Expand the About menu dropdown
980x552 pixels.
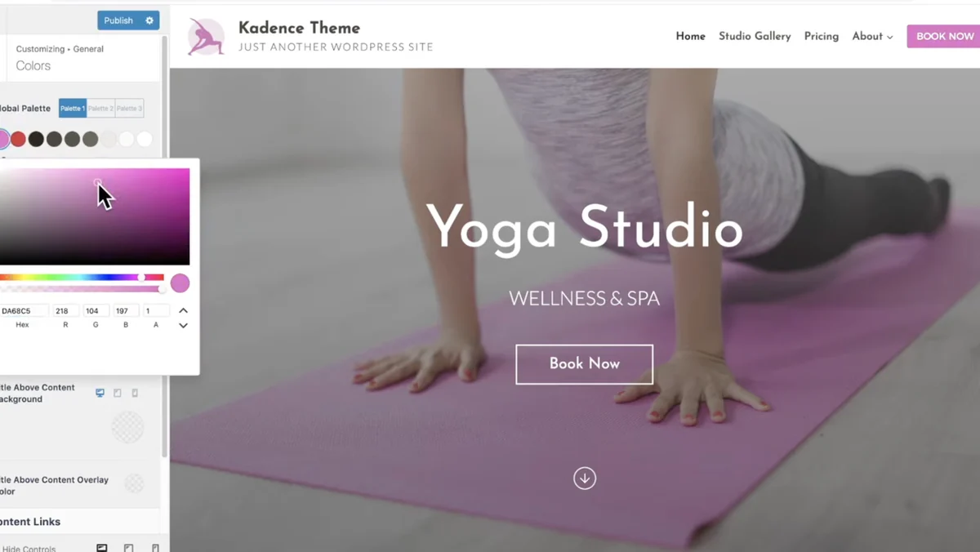872,36
